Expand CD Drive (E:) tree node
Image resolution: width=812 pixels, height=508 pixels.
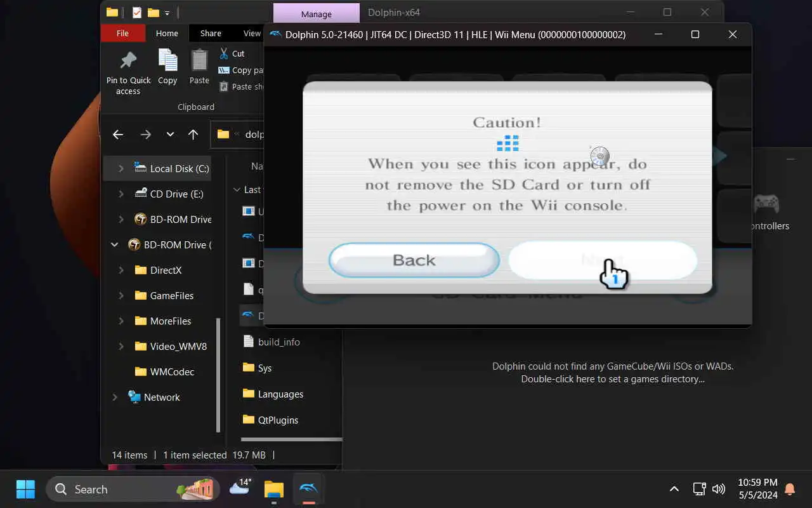121,194
